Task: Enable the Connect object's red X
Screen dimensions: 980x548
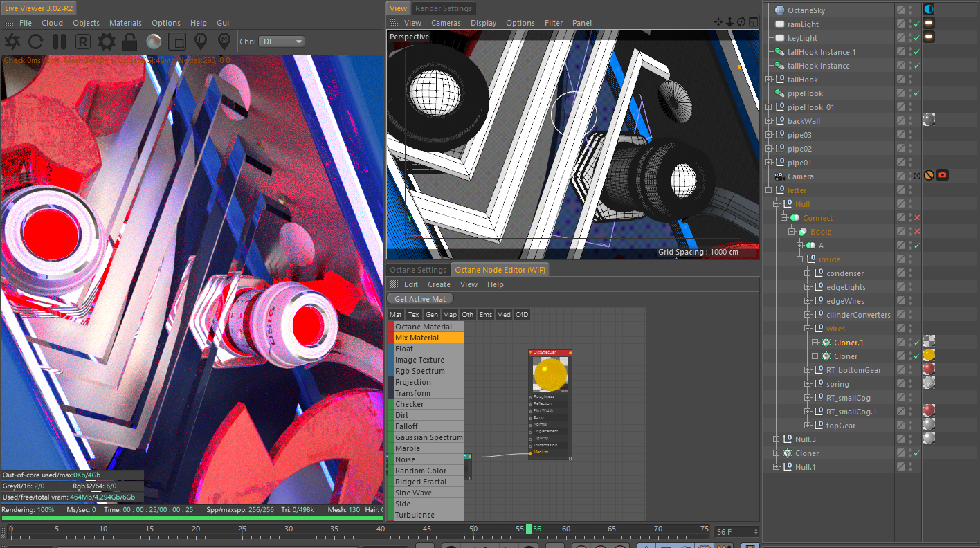Action: pyautogui.click(x=916, y=218)
